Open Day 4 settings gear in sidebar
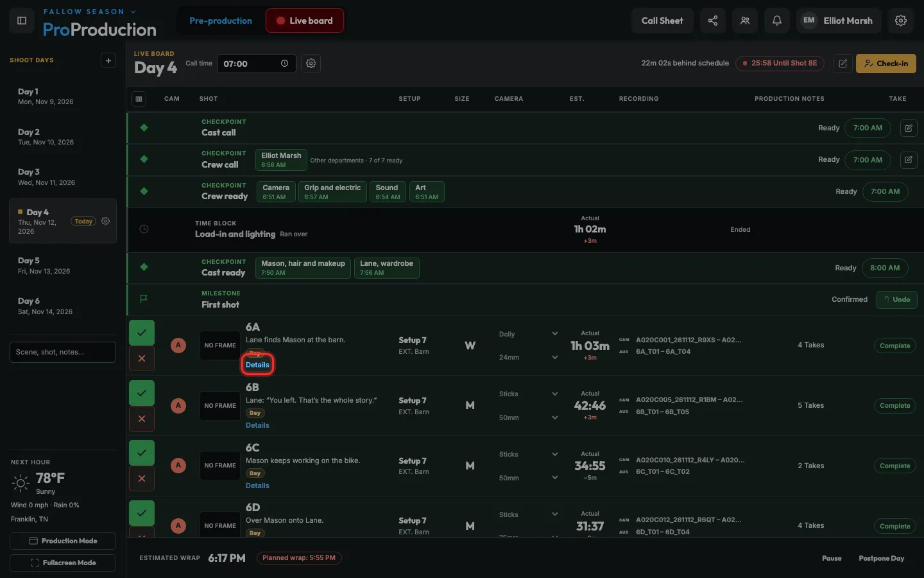The height and width of the screenshot is (578, 924). pos(106,221)
